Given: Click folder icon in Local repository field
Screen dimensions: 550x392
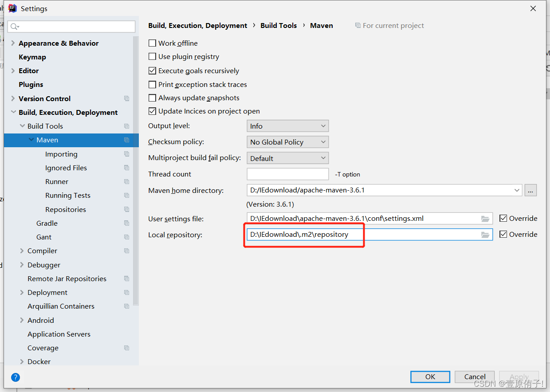Looking at the screenshot, I should click(x=485, y=235).
